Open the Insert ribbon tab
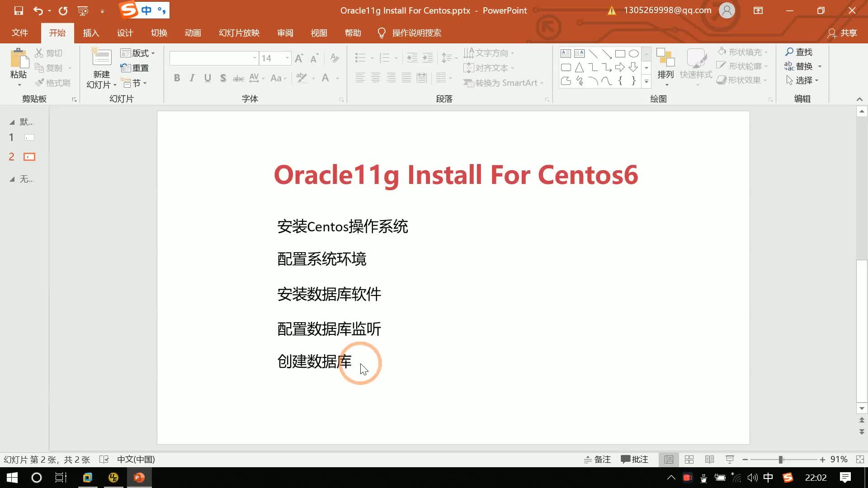This screenshot has width=868, height=488. [91, 33]
